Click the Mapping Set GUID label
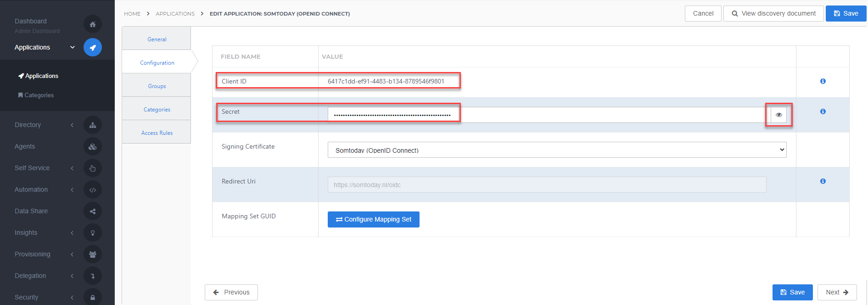868x305 pixels. tap(249, 216)
